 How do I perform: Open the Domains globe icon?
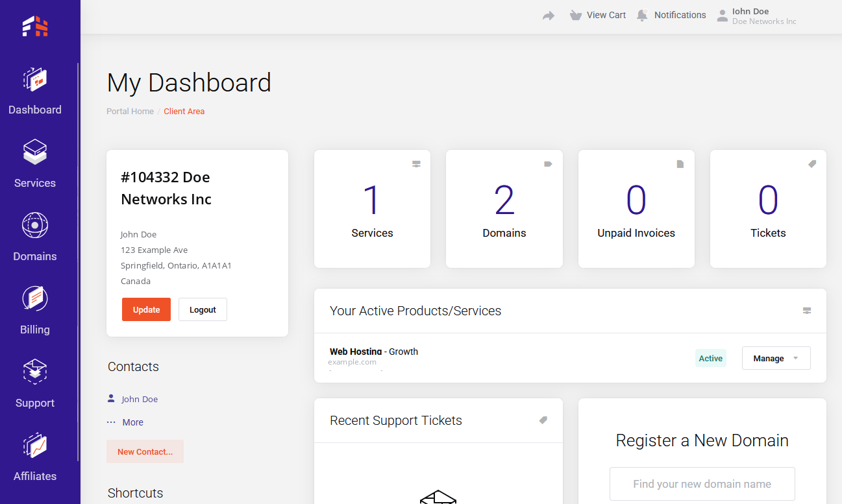tap(35, 226)
